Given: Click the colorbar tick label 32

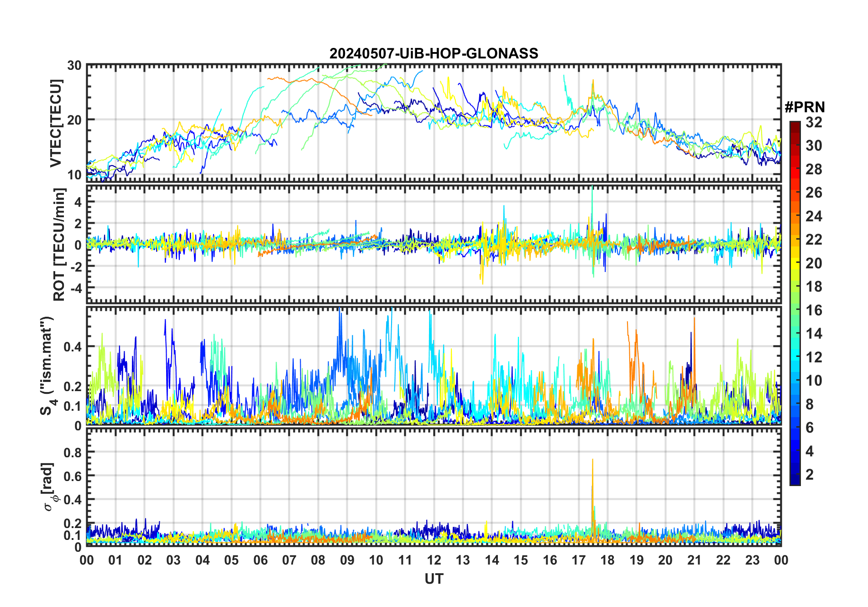Looking at the screenshot, I should tap(814, 122).
